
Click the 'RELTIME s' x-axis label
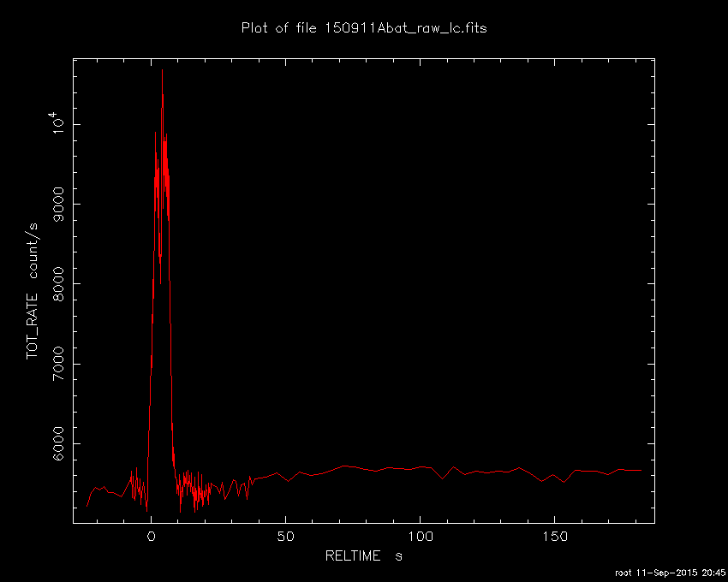pos(363,555)
